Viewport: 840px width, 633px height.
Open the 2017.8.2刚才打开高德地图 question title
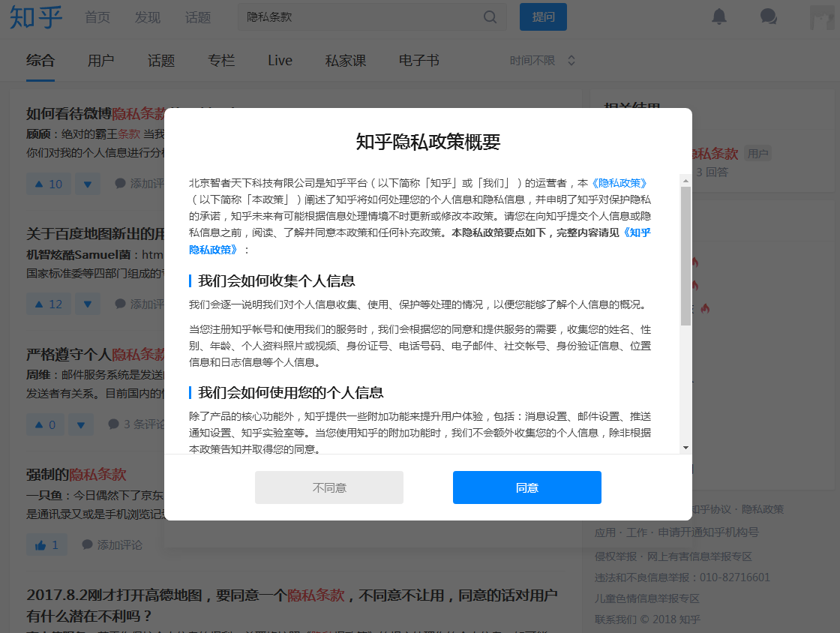coord(292,606)
